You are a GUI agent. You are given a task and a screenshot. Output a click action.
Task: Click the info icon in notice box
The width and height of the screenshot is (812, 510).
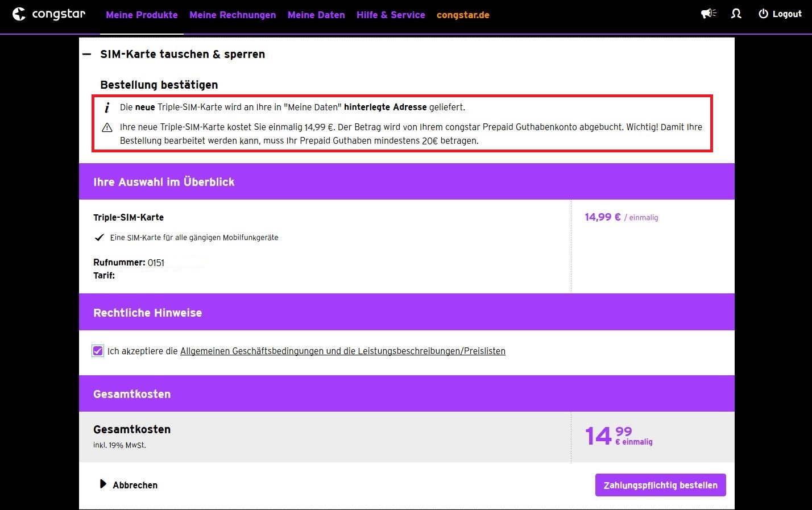[x=107, y=107]
